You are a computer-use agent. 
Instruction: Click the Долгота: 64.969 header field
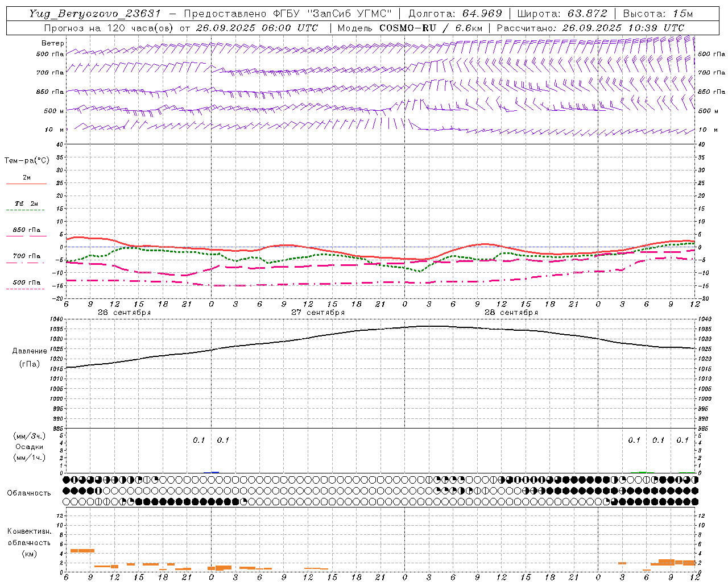(455, 14)
